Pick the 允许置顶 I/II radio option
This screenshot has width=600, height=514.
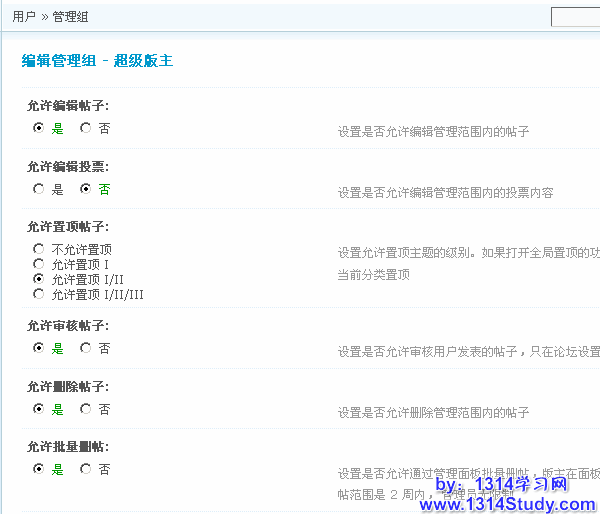pos(39,279)
